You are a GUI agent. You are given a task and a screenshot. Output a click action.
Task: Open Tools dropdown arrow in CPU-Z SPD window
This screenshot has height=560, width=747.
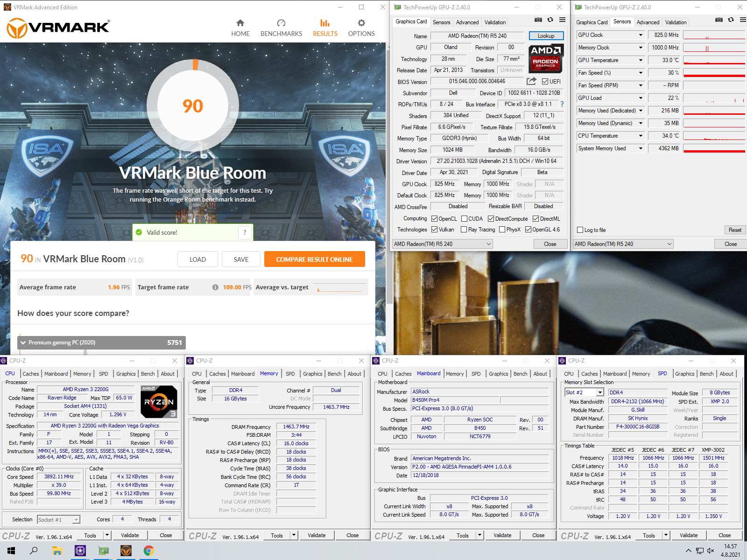[x=666, y=535]
